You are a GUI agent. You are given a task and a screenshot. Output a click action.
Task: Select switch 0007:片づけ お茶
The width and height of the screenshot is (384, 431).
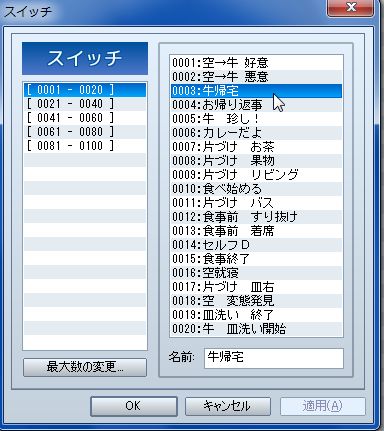[x=256, y=147]
